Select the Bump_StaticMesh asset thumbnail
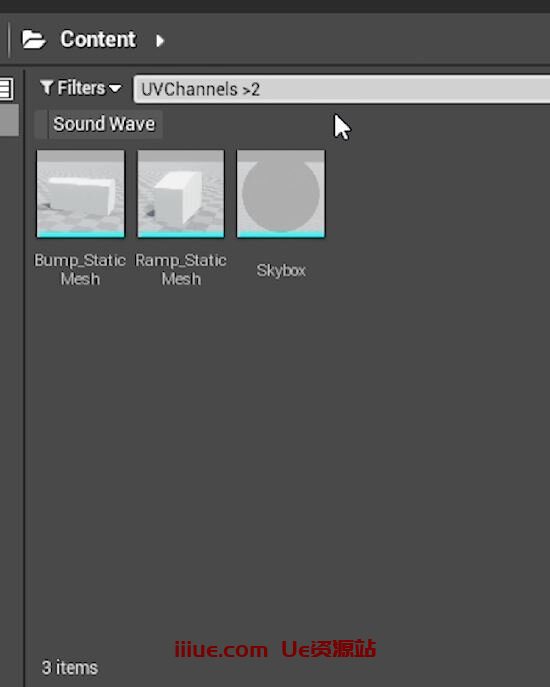Screen dimensions: 550x687 click(x=81, y=194)
